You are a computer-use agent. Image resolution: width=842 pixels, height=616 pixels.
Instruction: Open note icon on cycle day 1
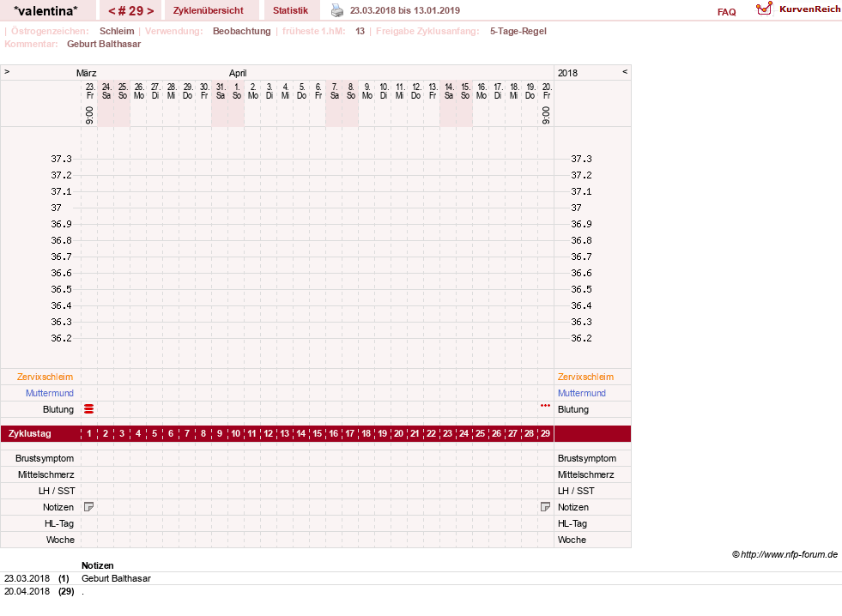pyautogui.click(x=89, y=507)
